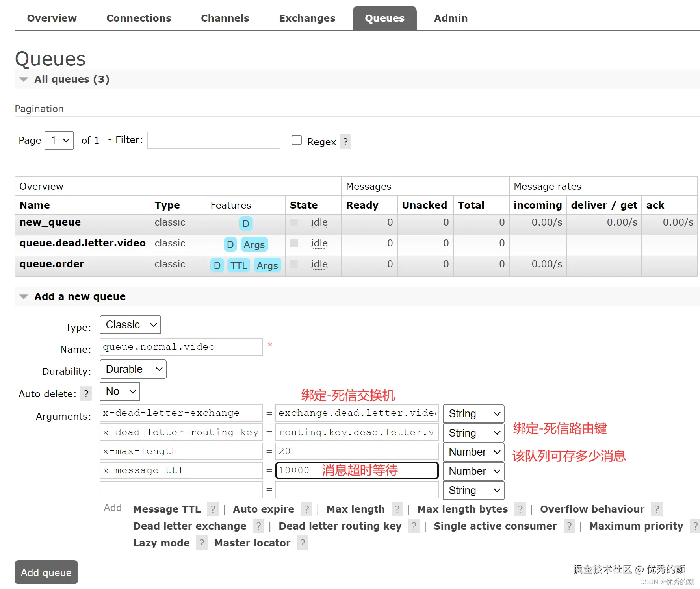Open help icon next to Master locator

[x=303, y=543]
